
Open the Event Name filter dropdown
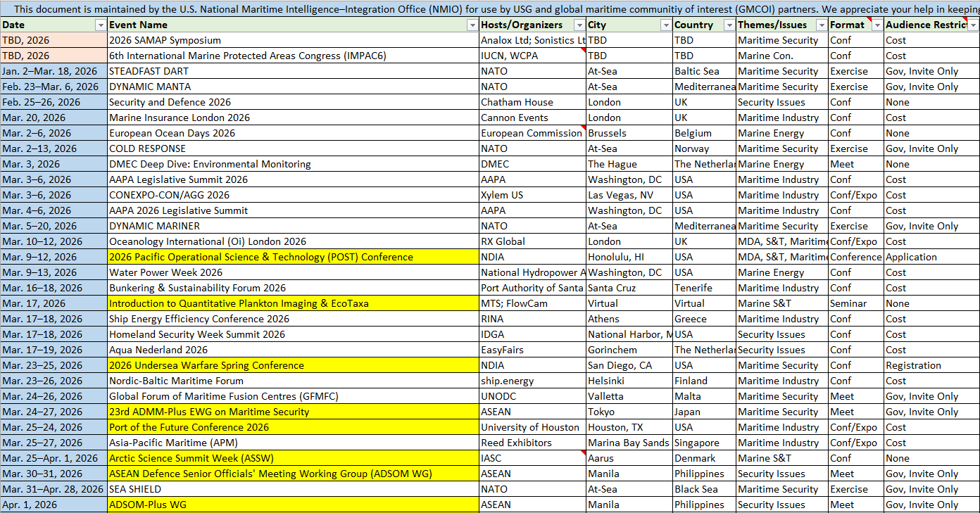(x=472, y=25)
